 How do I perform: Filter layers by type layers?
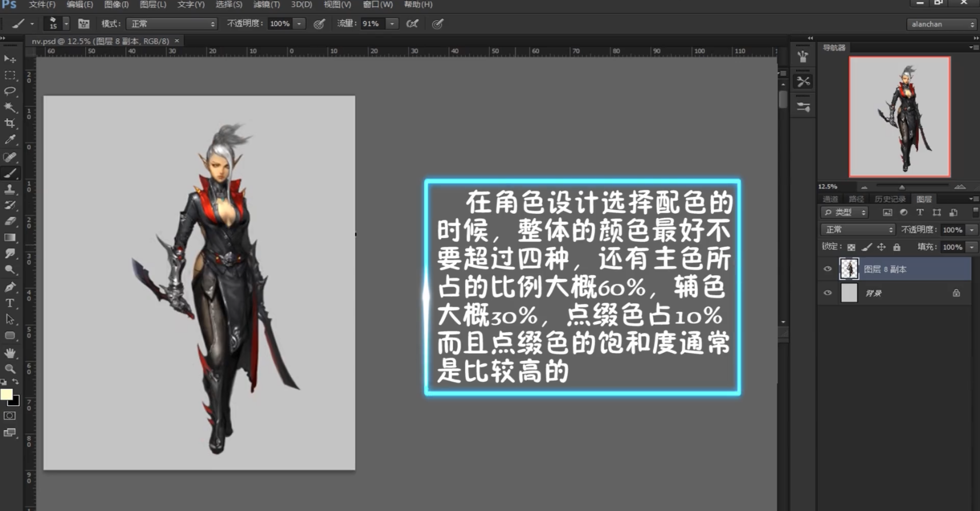pos(920,213)
